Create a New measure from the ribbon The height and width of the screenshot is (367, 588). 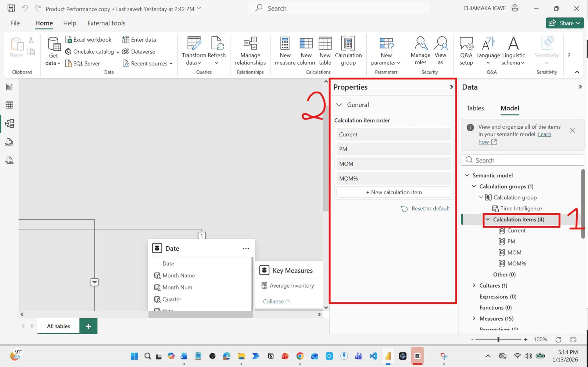(285, 44)
